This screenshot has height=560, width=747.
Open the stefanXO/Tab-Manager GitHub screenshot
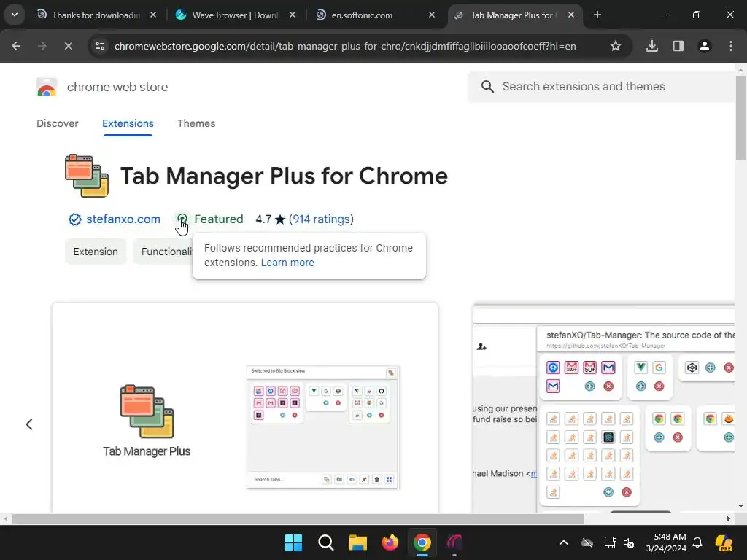coord(603,408)
